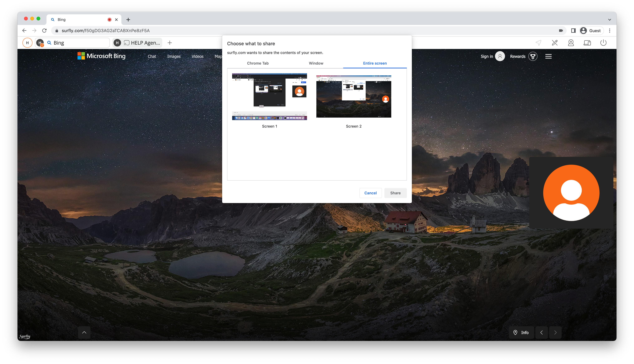
Task: Select the Screen 1 thumbnail
Action: [270, 97]
